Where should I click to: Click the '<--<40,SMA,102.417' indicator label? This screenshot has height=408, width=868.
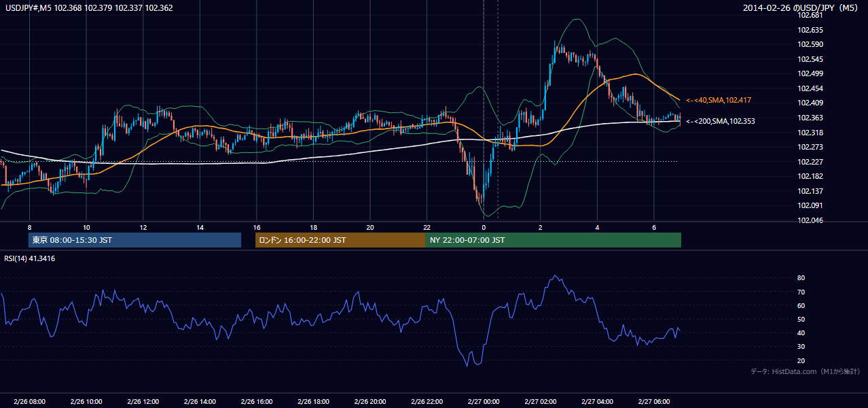pyautogui.click(x=718, y=100)
